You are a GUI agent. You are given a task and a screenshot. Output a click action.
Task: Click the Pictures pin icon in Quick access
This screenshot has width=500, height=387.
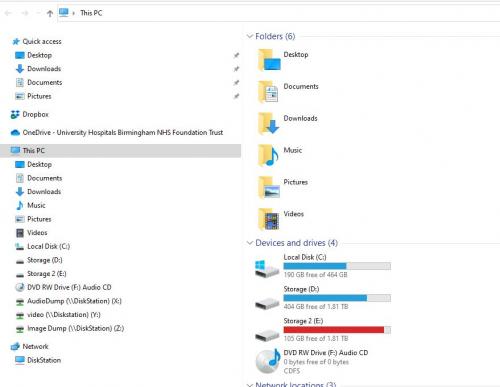(236, 96)
